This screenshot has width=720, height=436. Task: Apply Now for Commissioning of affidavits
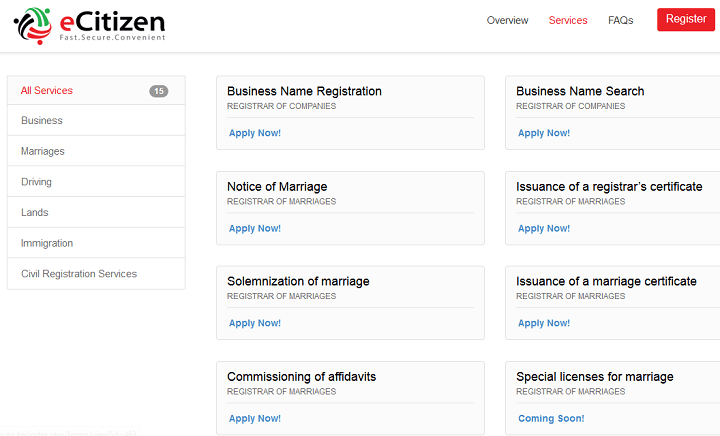click(x=255, y=419)
